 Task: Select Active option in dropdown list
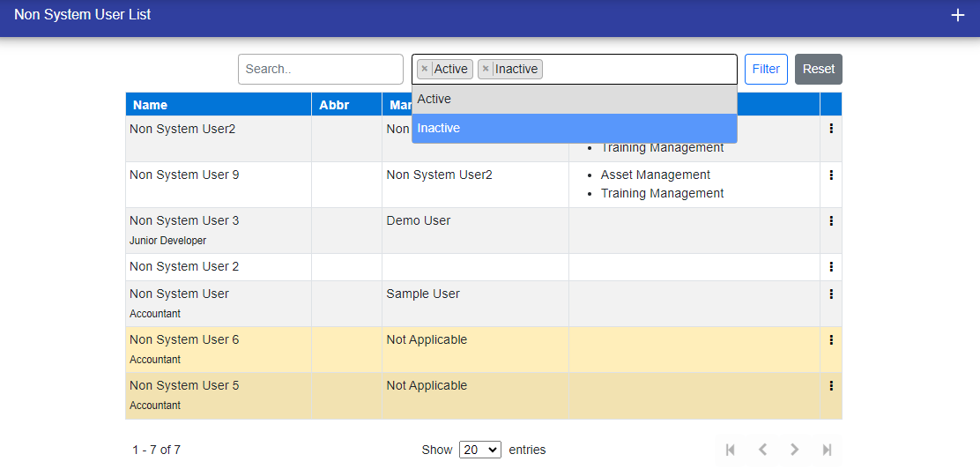(574, 100)
